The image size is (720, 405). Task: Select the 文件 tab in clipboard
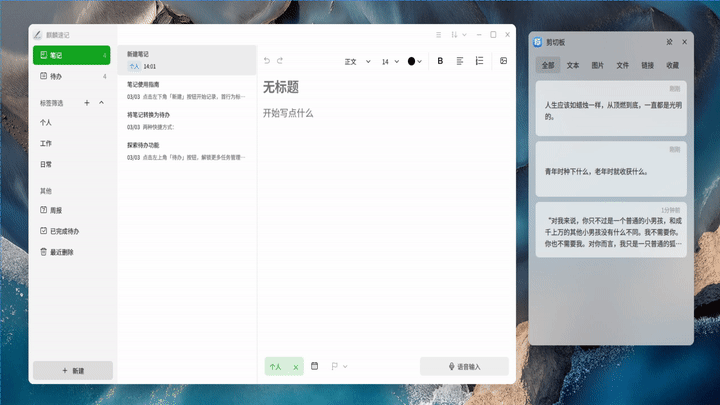[x=622, y=65]
